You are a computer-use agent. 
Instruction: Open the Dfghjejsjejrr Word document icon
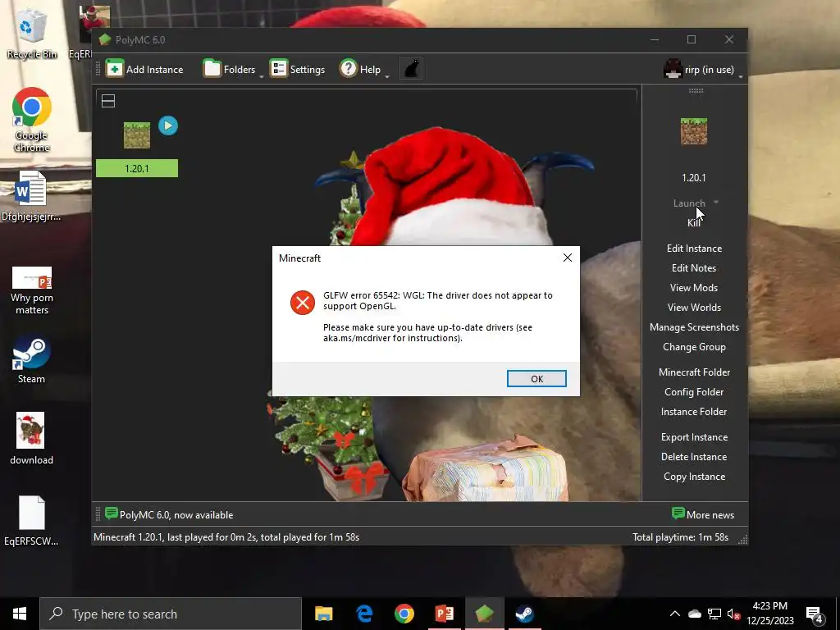tap(30, 195)
